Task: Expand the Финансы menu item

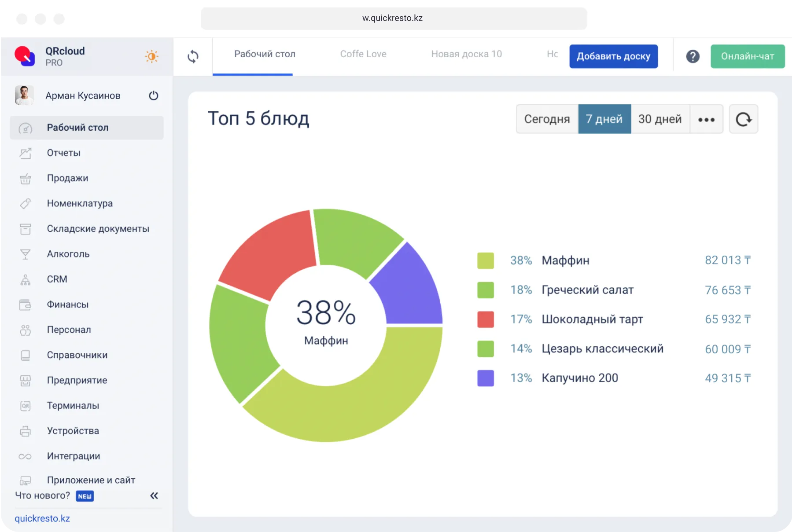Action: 67,305
